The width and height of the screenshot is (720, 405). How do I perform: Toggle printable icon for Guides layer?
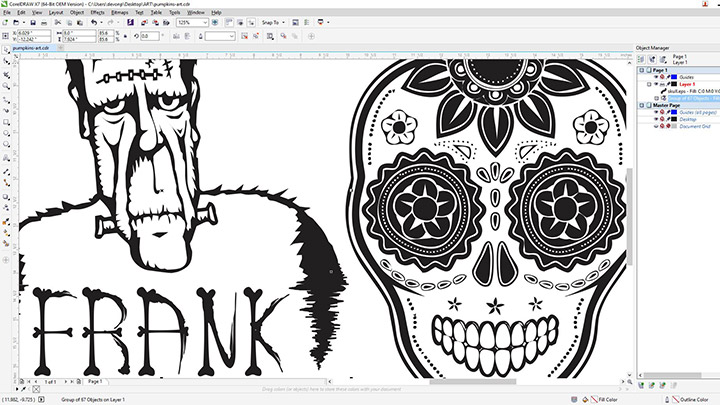(x=662, y=77)
